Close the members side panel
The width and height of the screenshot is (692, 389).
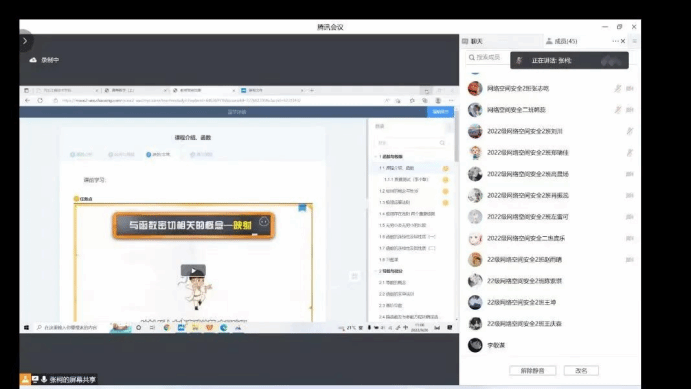(623, 41)
